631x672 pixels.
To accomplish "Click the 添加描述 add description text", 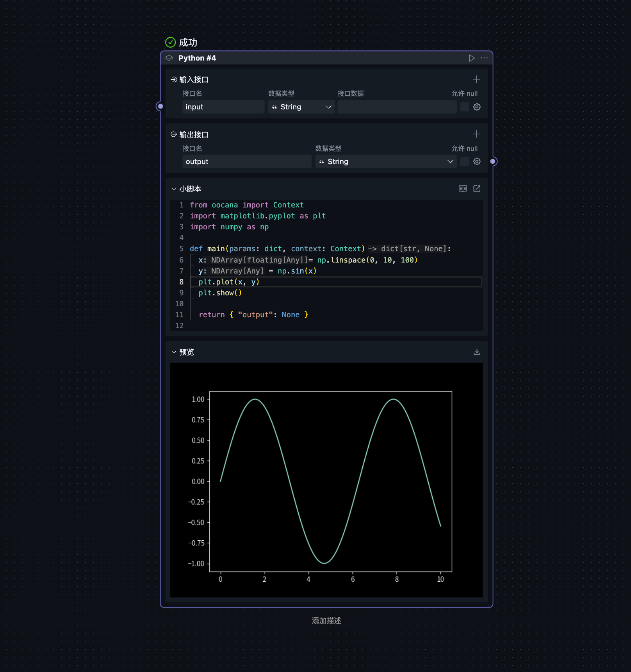I will [326, 621].
